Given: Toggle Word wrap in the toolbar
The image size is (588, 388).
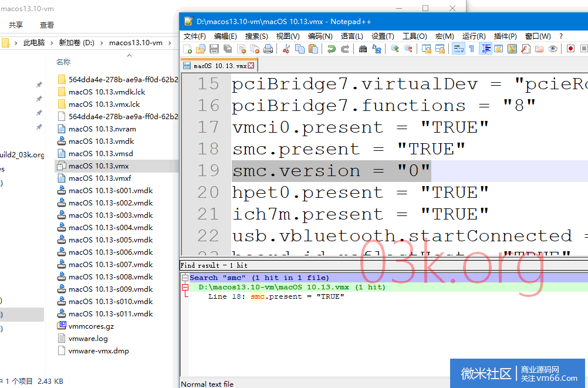Looking at the screenshot, I should tap(458, 49).
